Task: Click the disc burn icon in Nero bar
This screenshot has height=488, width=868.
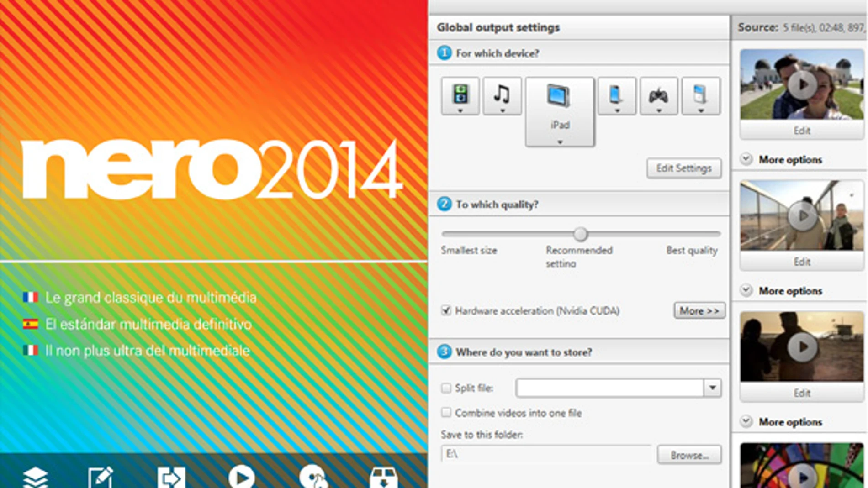Action: coord(313,477)
